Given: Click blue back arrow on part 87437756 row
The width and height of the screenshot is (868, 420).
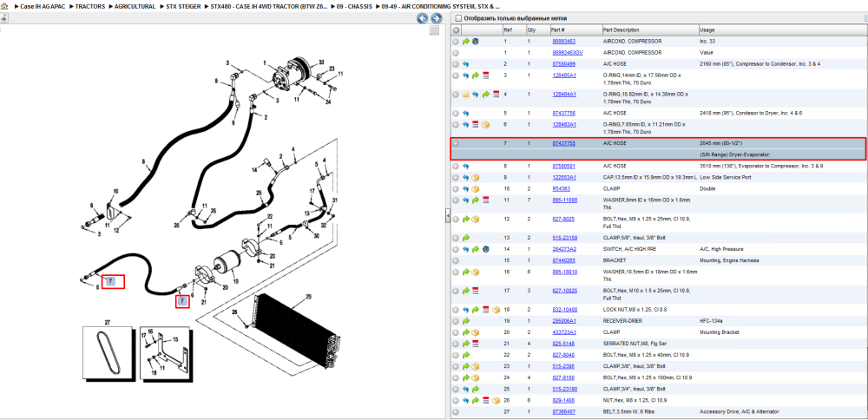Looking at the screenshot, I should pyautogui.click(x=466, y=114).
